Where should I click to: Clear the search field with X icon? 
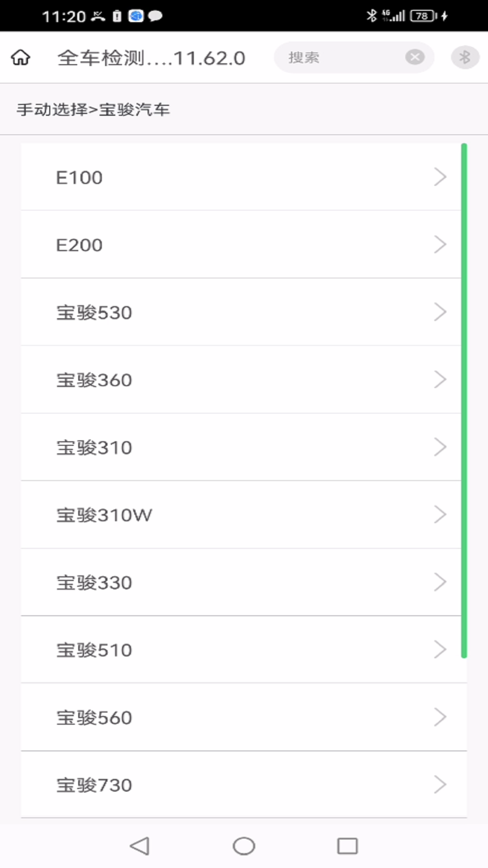coord(415,57)
